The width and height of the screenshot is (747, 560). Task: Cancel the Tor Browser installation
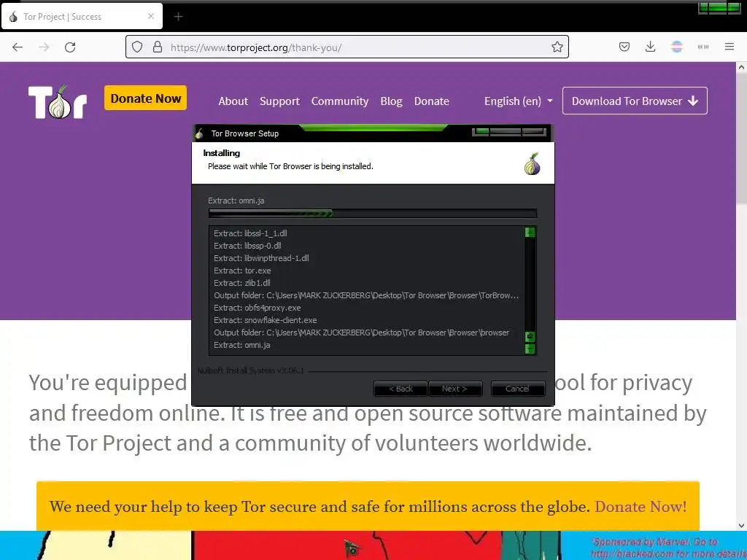(x=517, y=389)
